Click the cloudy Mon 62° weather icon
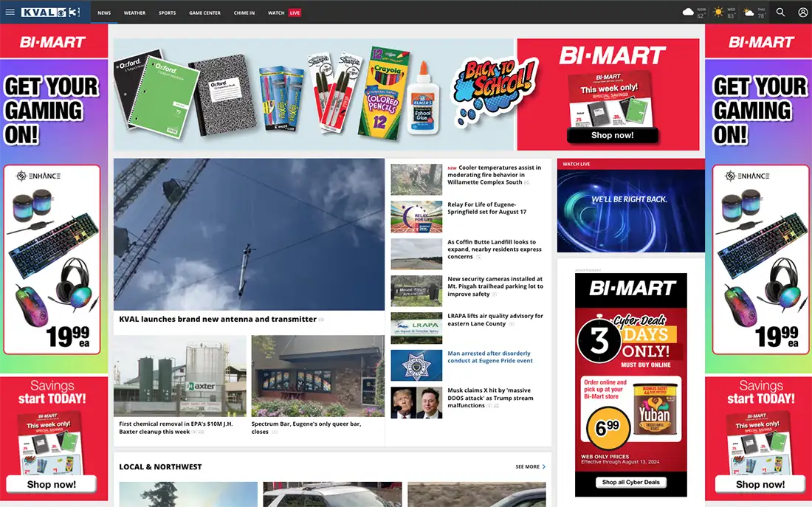Image resolution: width=812 pixels, height=507 pixels. [x=688, y=12]
